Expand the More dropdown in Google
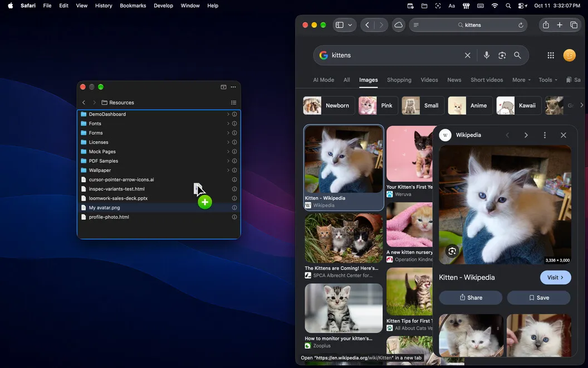This screenshot has height=368, width=588. click(x=521, y=80)
